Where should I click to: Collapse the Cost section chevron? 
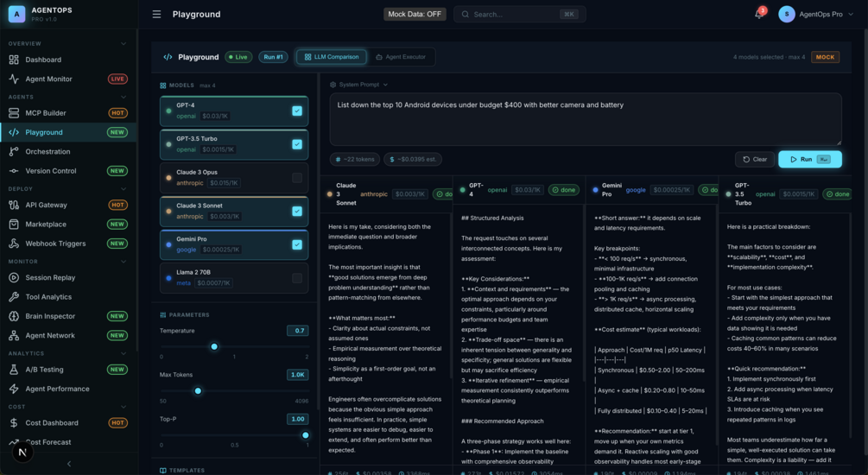123,407
